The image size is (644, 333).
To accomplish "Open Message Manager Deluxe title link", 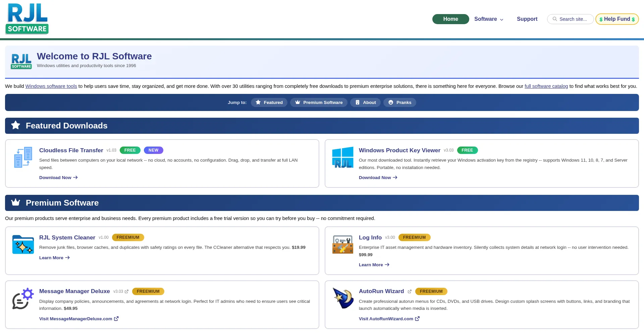I will click(x=74, y=291).
